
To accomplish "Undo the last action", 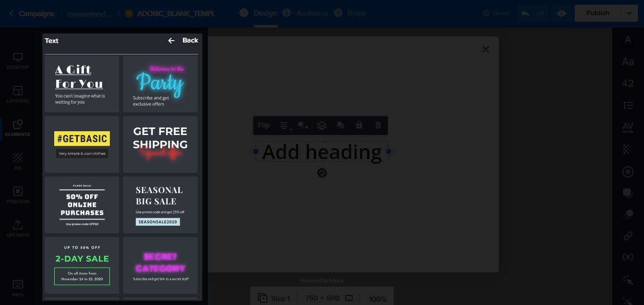I will [x=525, y=13].
